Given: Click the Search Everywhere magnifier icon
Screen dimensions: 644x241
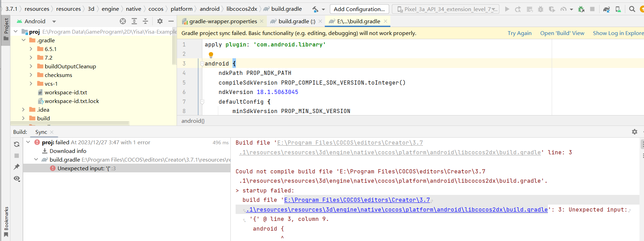Looking at the screenshot, I should coord(632,9).
